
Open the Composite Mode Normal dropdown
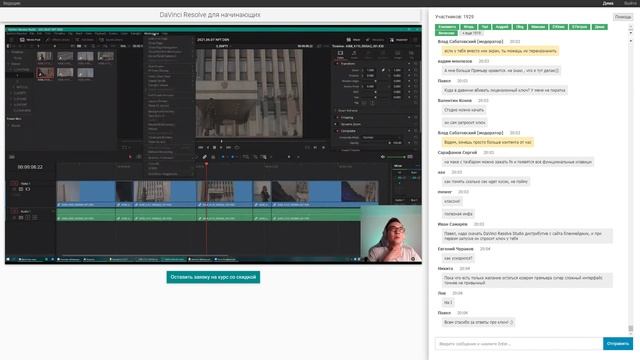[382, 138]
